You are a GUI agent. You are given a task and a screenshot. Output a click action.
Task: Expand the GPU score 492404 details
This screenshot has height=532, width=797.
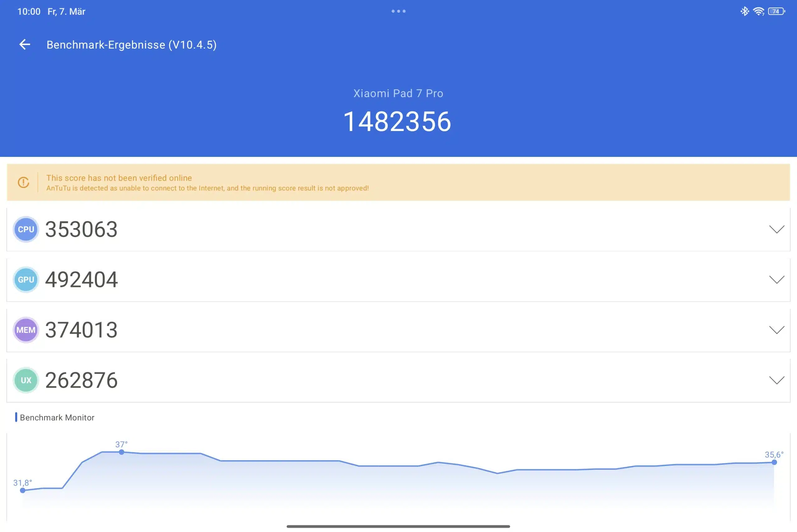776,280
